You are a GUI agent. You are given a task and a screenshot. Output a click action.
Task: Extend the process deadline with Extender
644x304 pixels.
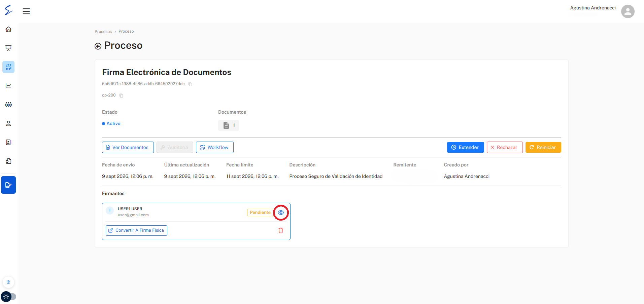[x=465, y=147]
